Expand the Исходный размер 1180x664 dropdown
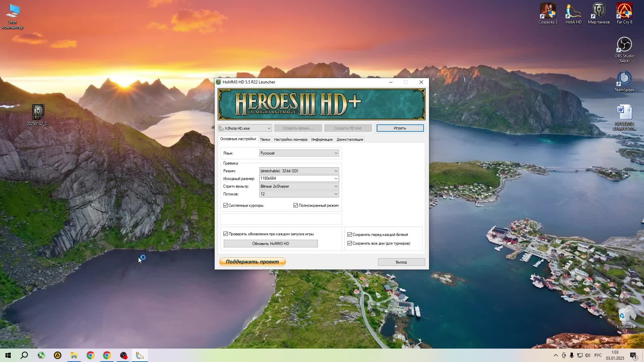Image resolution: width=644 pixels, height=362 pixels. click(x=299, y=179)
